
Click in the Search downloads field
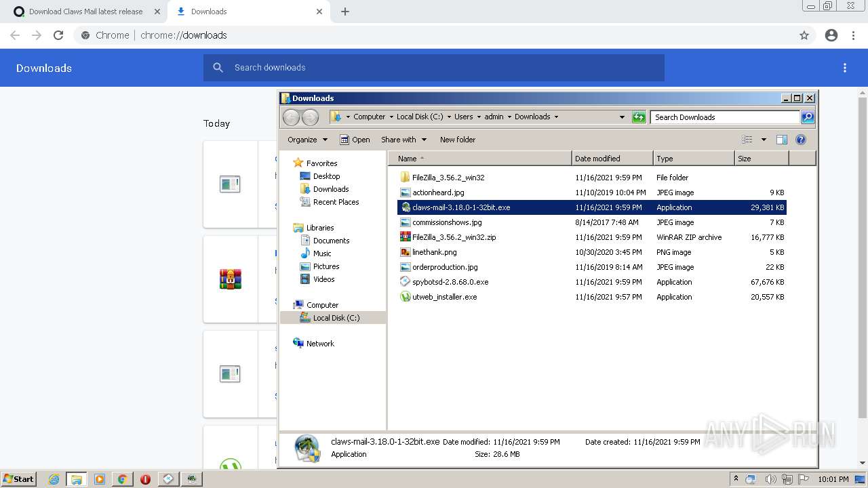(x=434, y=68)
